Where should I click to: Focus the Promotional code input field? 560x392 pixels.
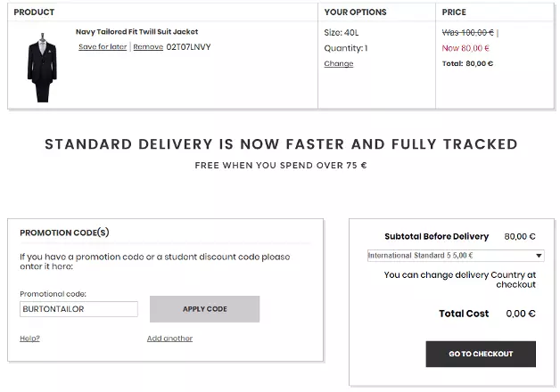tap(78, 309)
